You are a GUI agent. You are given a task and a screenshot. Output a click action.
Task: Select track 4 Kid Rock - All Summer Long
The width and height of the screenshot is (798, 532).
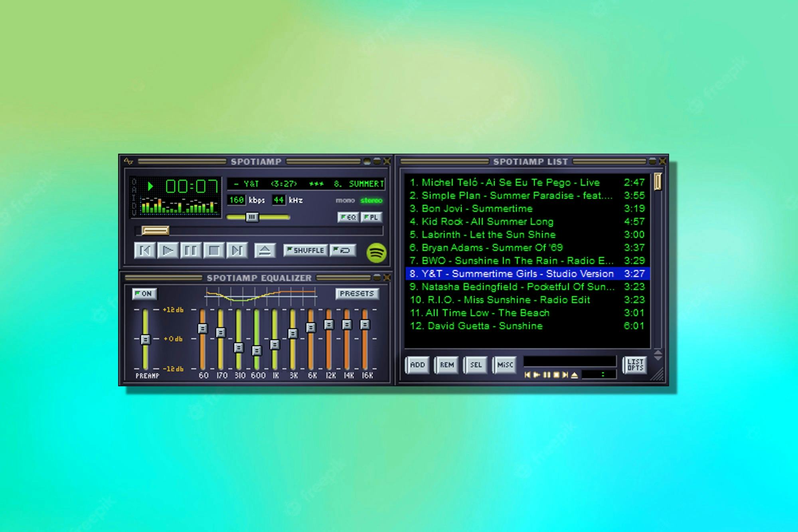coord(527,222)
